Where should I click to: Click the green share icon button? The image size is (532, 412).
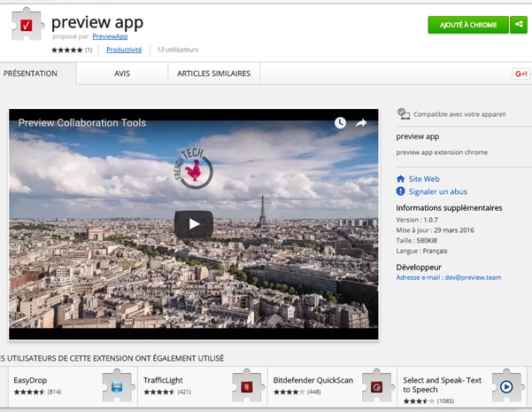point(519,25)
